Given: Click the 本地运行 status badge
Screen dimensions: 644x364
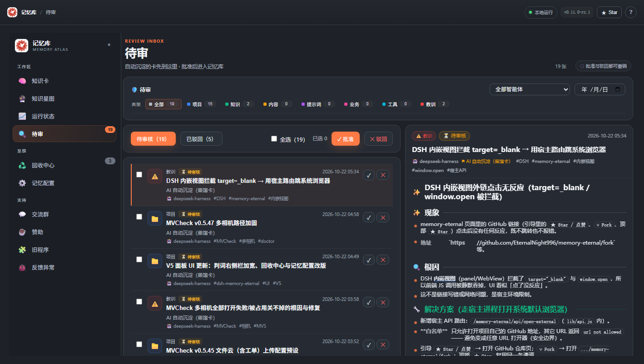Looking at the screenshot, I should (x=540, y=12).
